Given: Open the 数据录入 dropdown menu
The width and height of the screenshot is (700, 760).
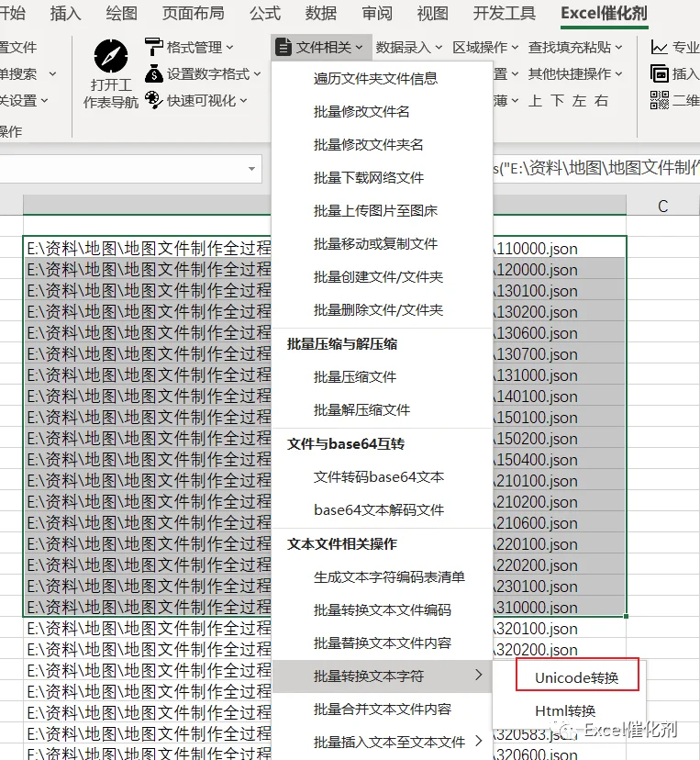Looking at the screenshot, I should pos(409,48).
